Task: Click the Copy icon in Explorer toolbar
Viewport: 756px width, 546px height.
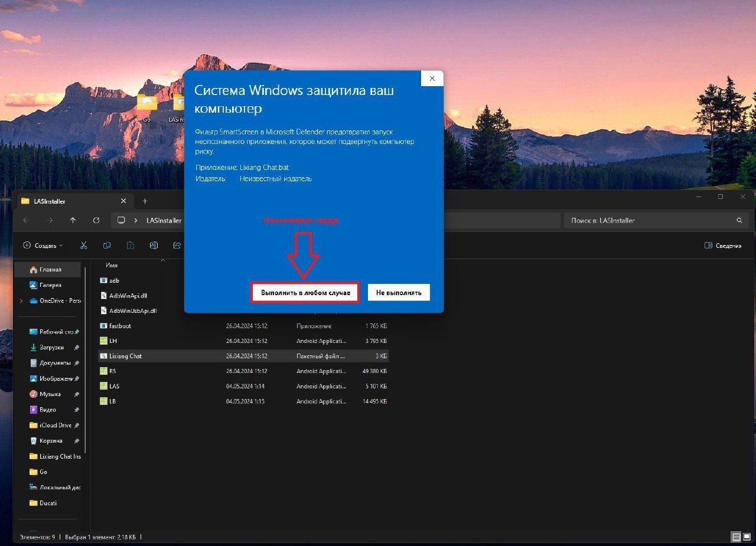Action: [x=107, y=246]
